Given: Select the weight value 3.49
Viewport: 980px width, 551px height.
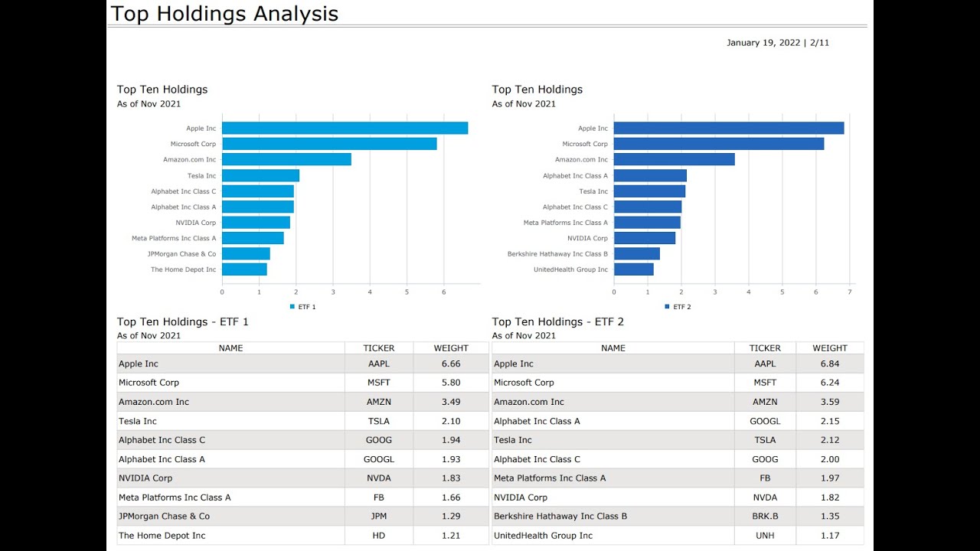Looking at the screenshot, I should tap(451, 402).
